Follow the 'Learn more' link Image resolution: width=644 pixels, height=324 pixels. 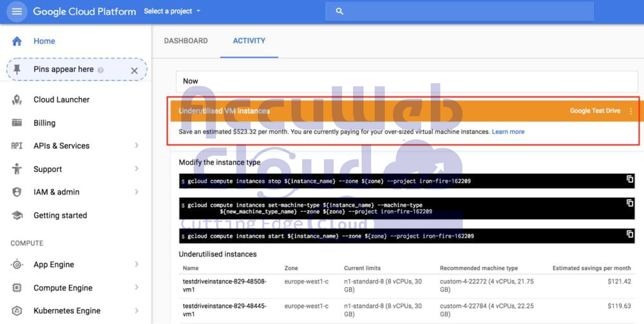[508, 132]
